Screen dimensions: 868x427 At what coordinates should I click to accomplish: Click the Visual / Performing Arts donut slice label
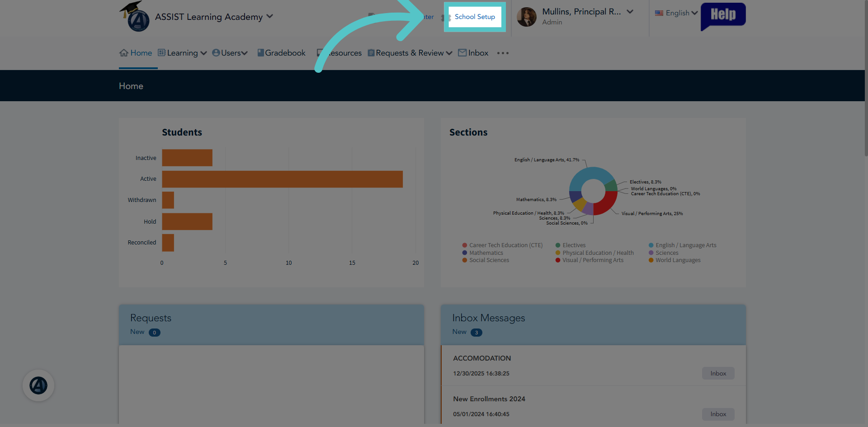(x=652, y=214)
